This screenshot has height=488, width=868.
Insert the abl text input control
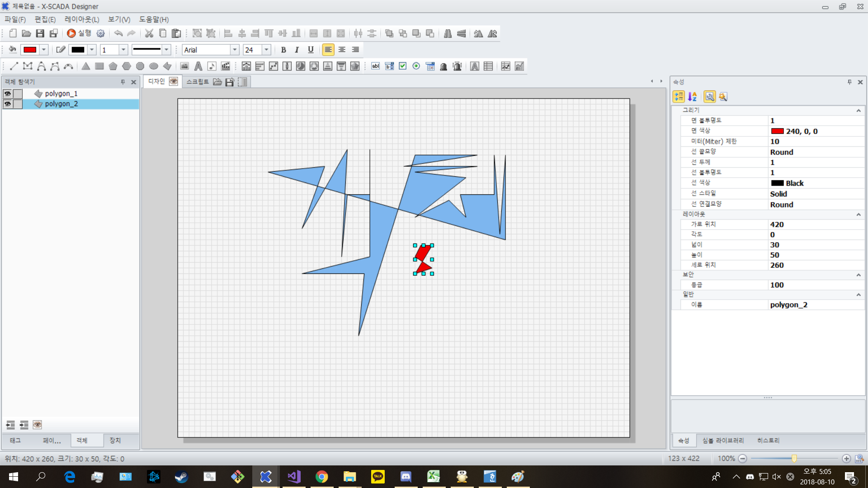376,66
